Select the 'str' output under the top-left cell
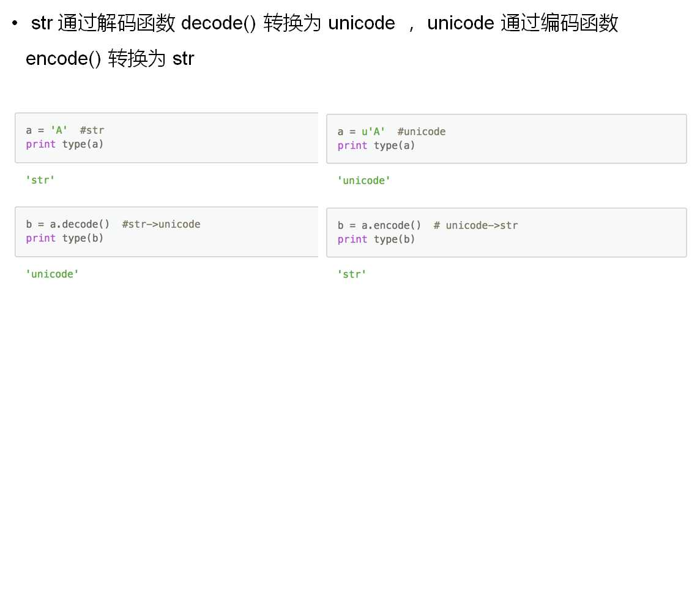Image resolution: width=700 pixels, height=597 pixels. (40, 181)
